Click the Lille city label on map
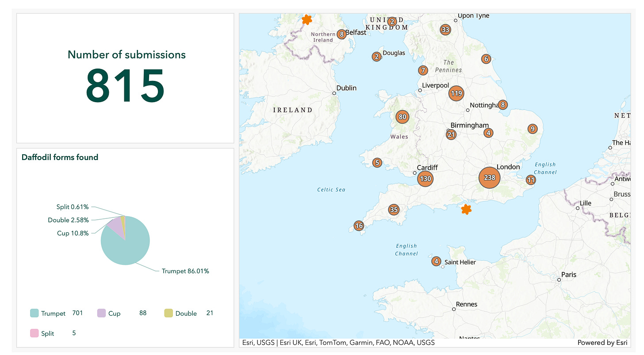This screenshot has width=644, height=355. tap(585, 203)
